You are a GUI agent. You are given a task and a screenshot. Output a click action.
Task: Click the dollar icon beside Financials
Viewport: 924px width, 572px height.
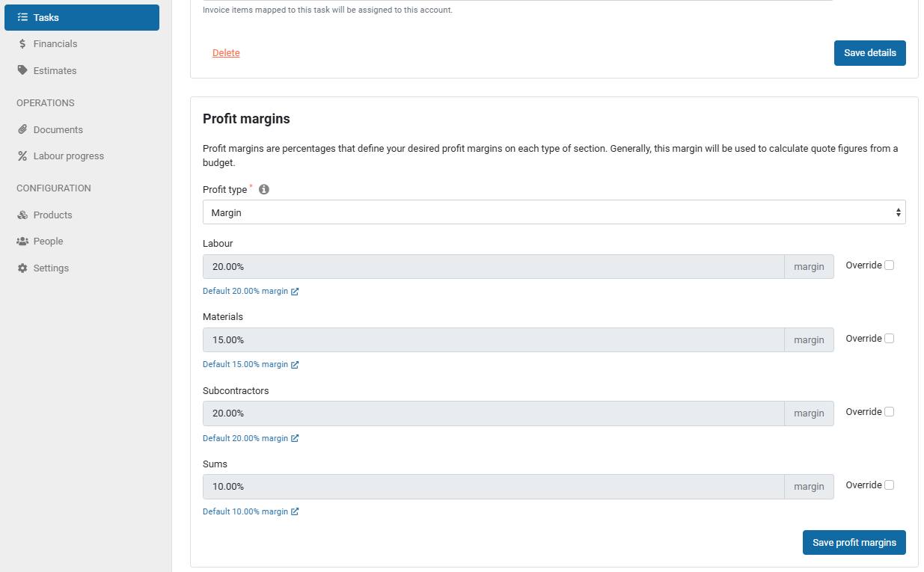(x=22, y=44)
